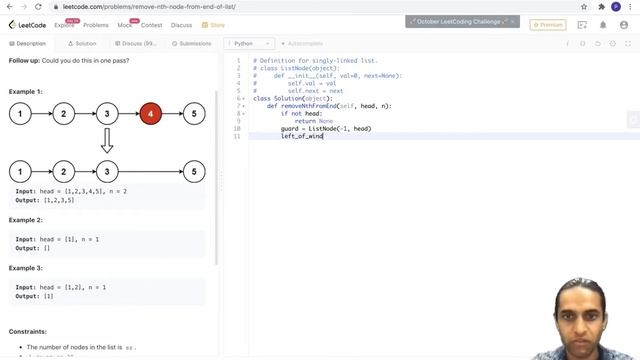Open the Python language dropdown
Viewport: 640px width, 360px height.
(x=249, y=44)
